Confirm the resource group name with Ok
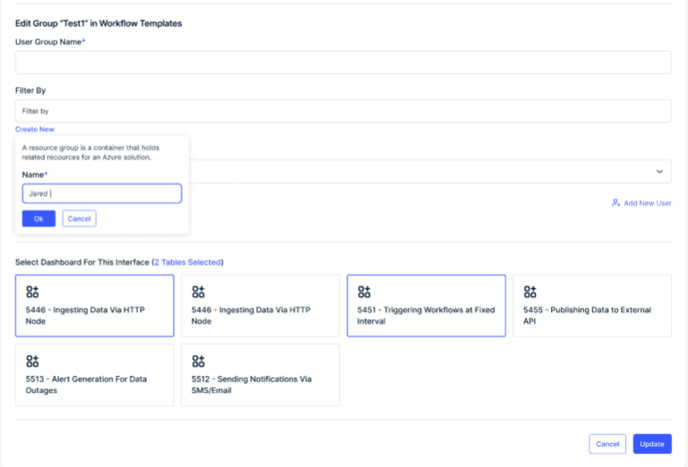 [39, 219]
